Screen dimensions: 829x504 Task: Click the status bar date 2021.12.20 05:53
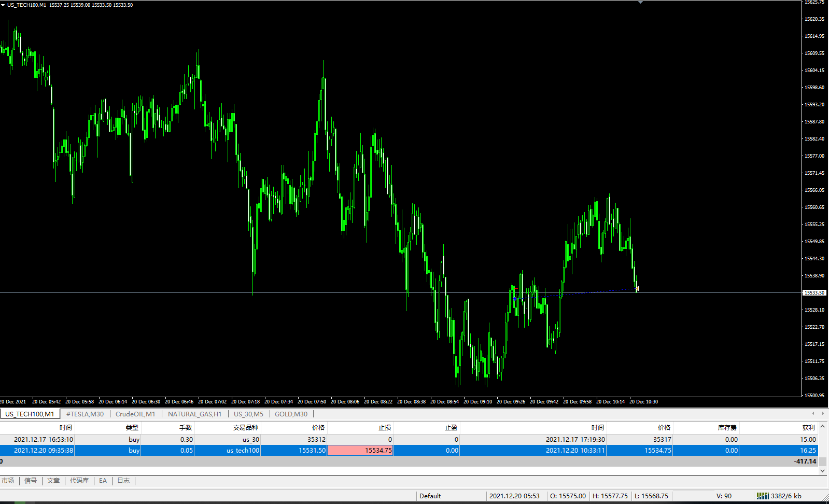514,496
